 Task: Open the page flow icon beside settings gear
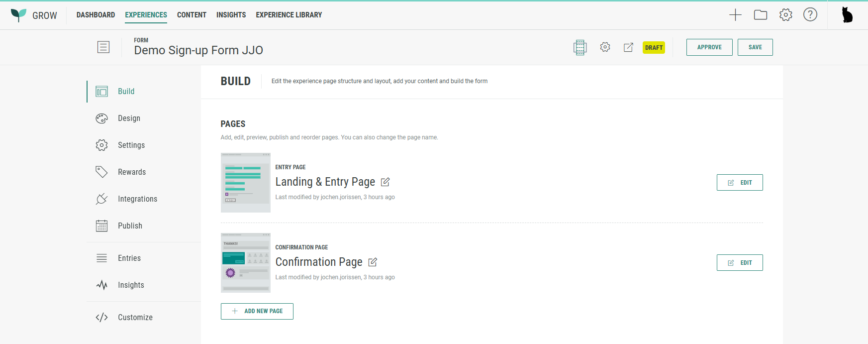pos(579,47)
